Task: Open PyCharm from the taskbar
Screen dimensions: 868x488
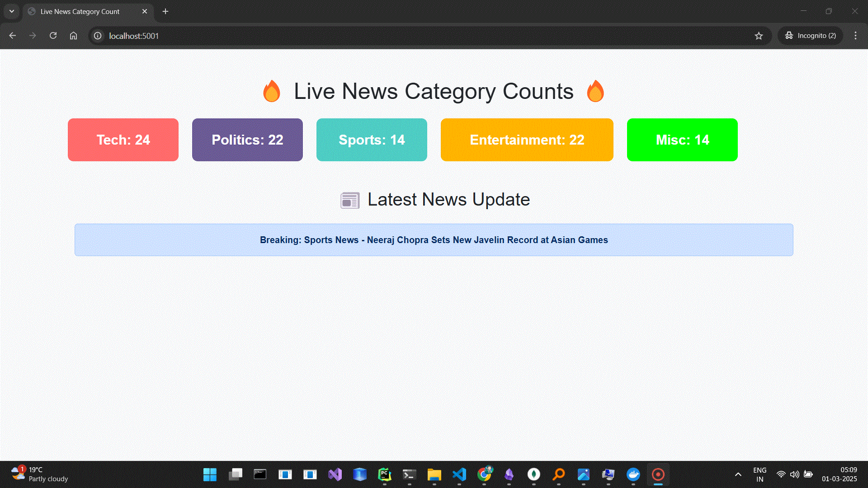Action: [x=384, y=474]
